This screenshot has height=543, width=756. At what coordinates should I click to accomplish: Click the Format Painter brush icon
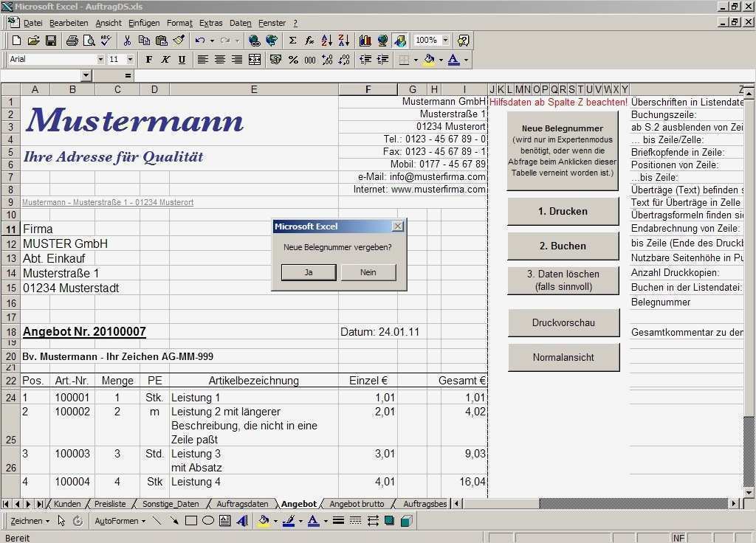[x=179, y=41]
